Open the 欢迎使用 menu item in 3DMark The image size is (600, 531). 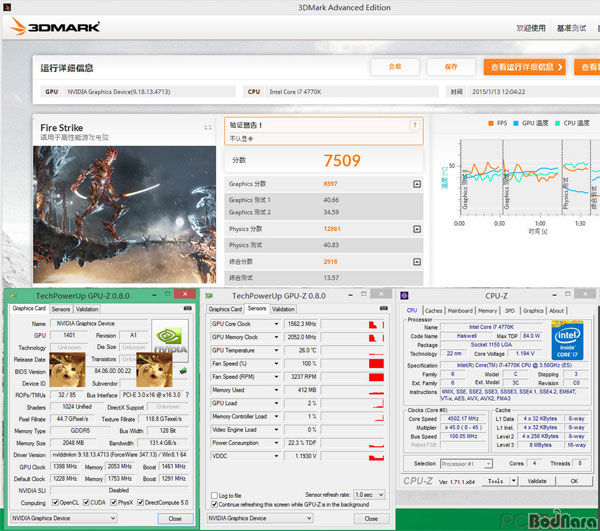pos(531,28)
